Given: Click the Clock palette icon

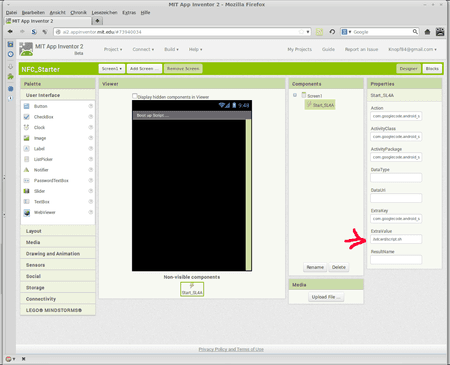Looking at the screenshot, I should pos(27,127).
